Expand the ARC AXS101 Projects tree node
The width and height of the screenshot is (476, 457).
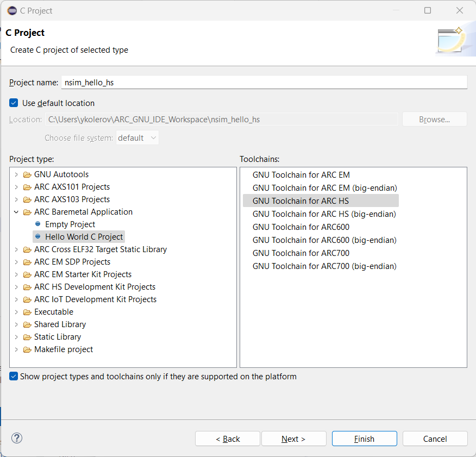click(16, 187)
